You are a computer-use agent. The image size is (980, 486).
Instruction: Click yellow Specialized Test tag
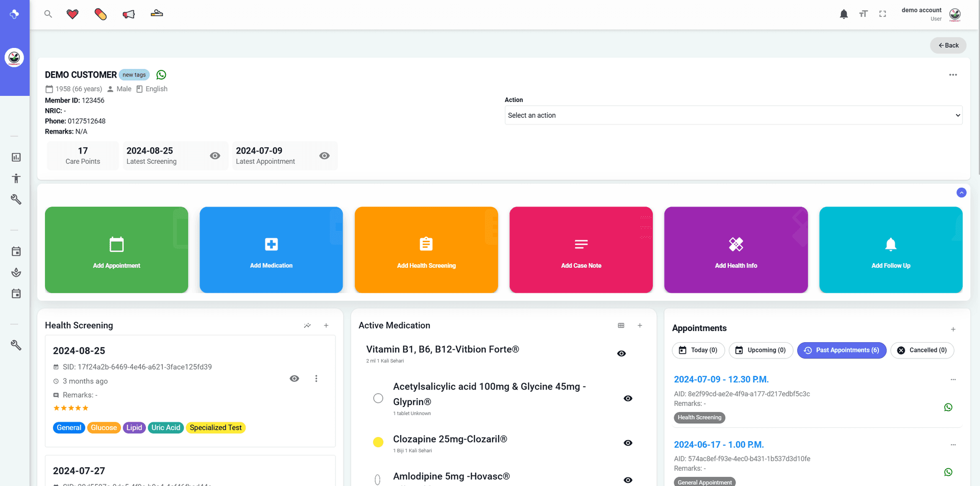pos(215,428)
